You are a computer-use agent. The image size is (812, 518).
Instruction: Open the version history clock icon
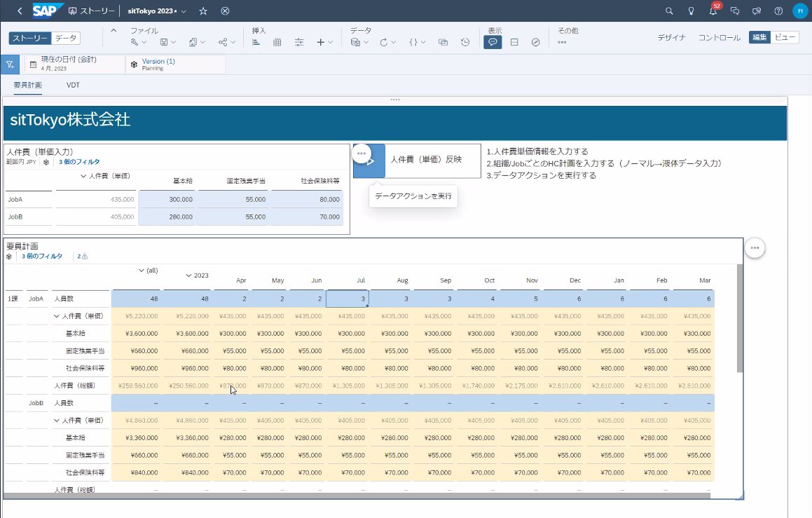[x=465, y=43]
